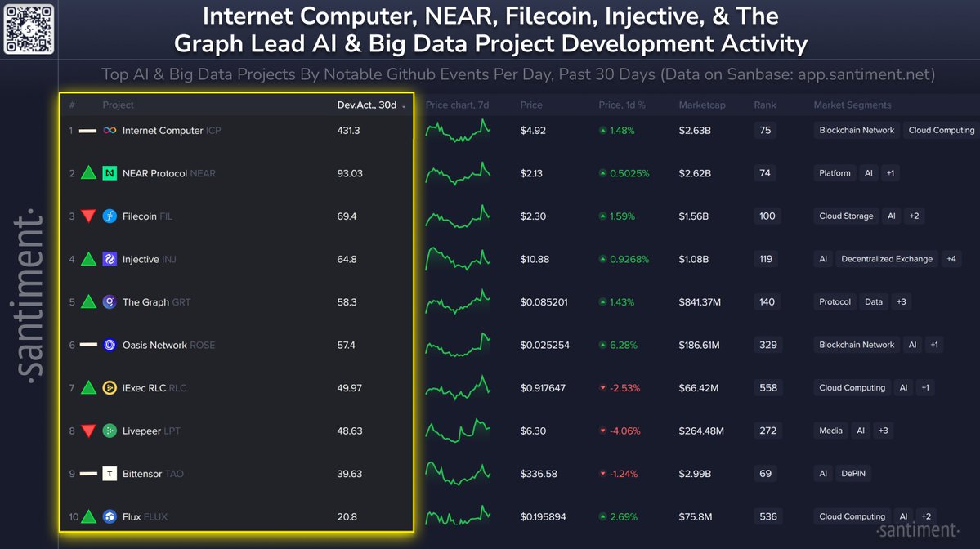Select the iExec RLC yellow logo
Screen dimensions: 980x549
(x=110, y=388)
